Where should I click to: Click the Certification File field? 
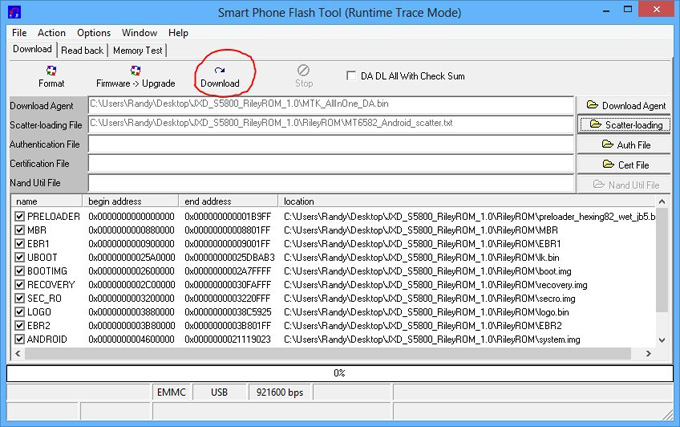(331, 163)
